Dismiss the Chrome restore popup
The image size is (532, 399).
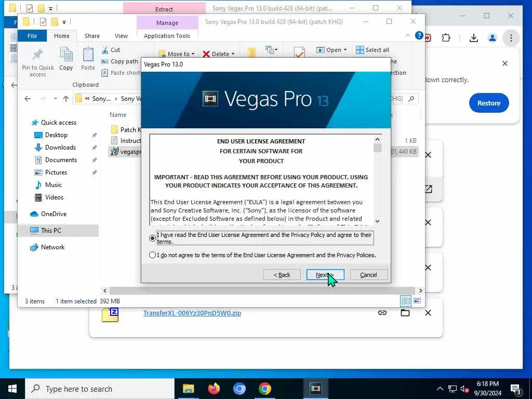coord(505,63)
